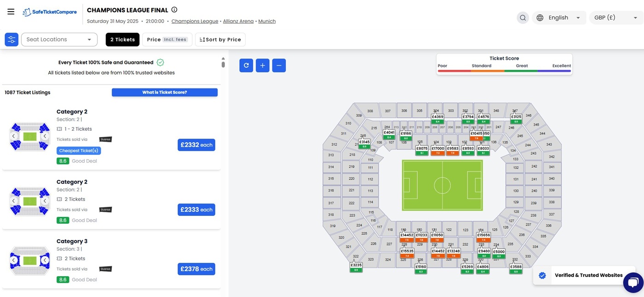
Task: Click the filter settings icon
Action: point(11,40)
